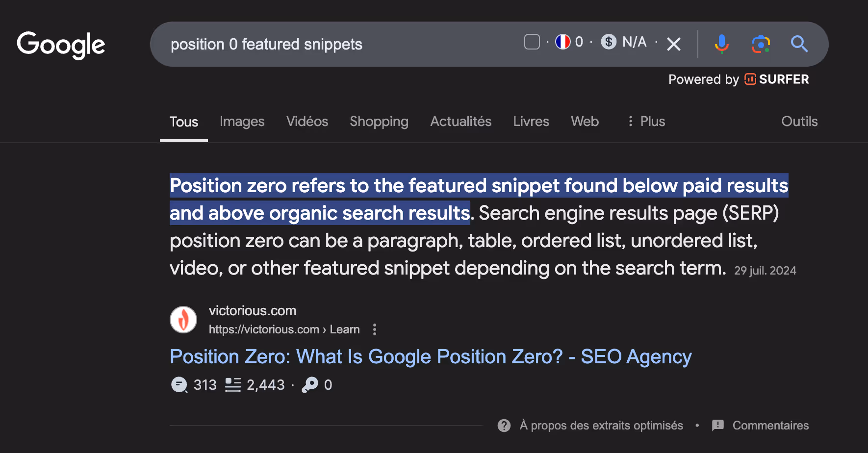Open À propos des extraits optimisés
This screenshot has width=868, height=453.
(601, 426)
